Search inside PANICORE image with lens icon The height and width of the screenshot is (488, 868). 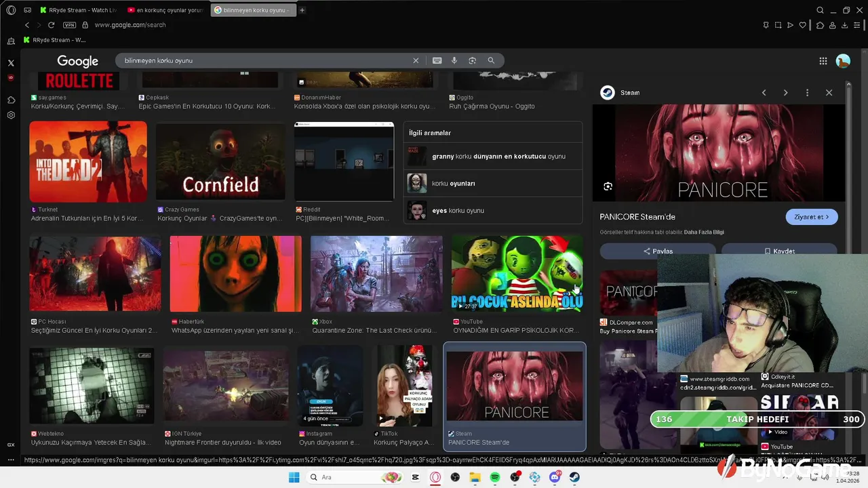coord(608,186)
